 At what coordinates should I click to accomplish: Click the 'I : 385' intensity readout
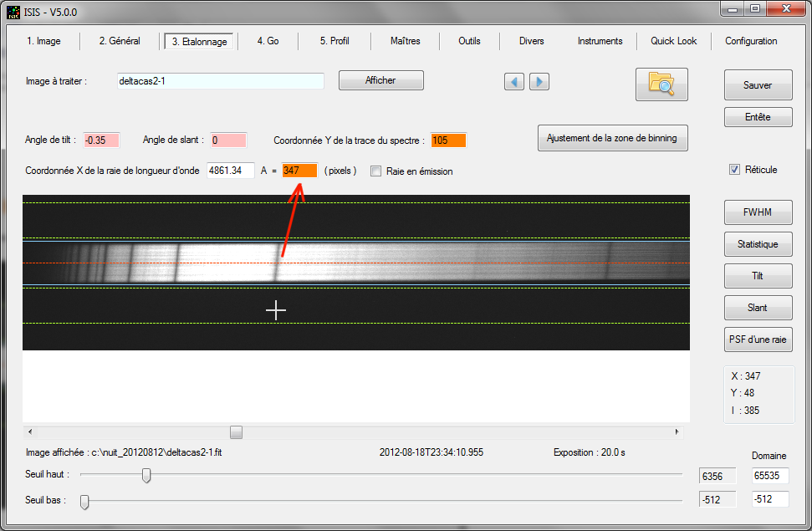[x=745, y=411]
